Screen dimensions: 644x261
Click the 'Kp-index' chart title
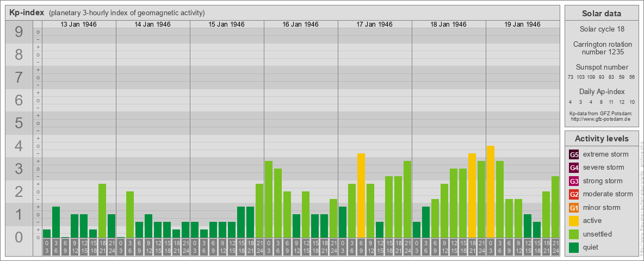point(27,13)
